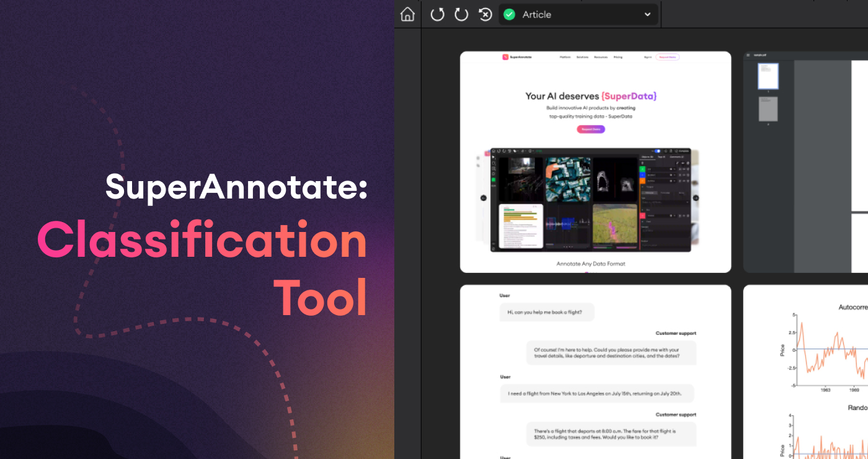
Task: Click the "Hi, can you help me" chat message
Action: click(546, 312)
